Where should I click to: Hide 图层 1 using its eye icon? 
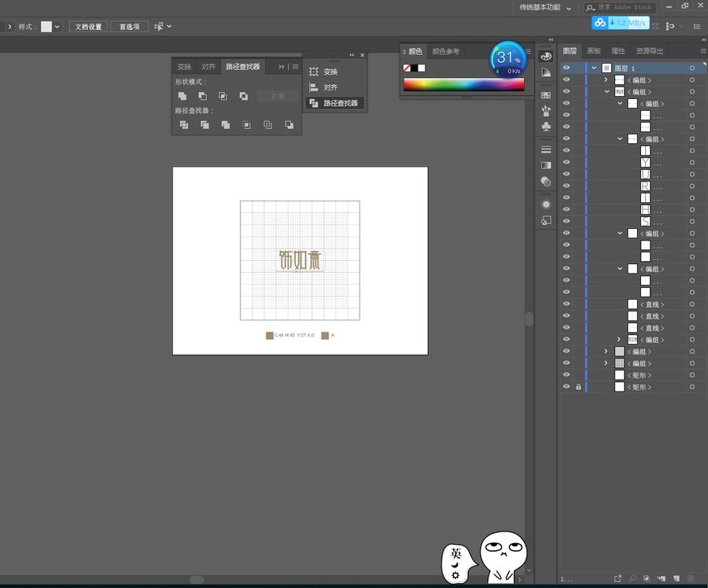[x=566, y=68]
